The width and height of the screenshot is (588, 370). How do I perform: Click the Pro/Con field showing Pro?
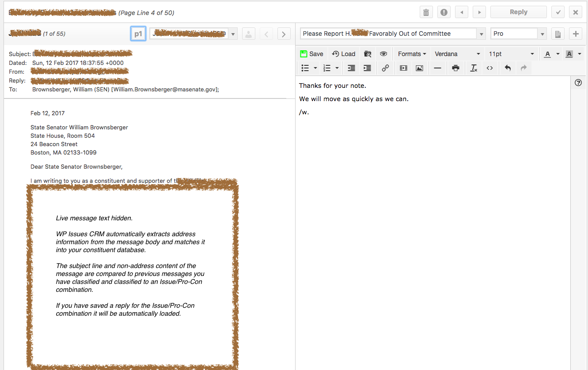point(514,34)
